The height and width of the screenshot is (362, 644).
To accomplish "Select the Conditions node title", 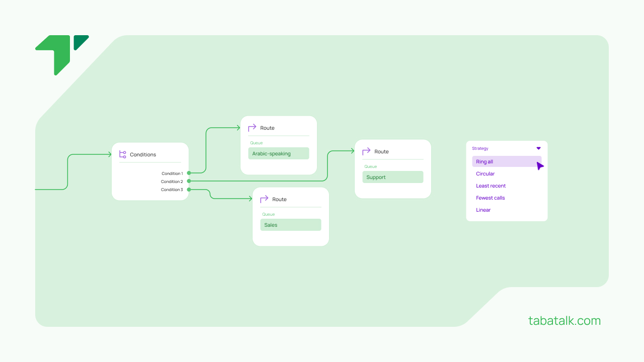I will pyautogui.click(x=143, y=155).
